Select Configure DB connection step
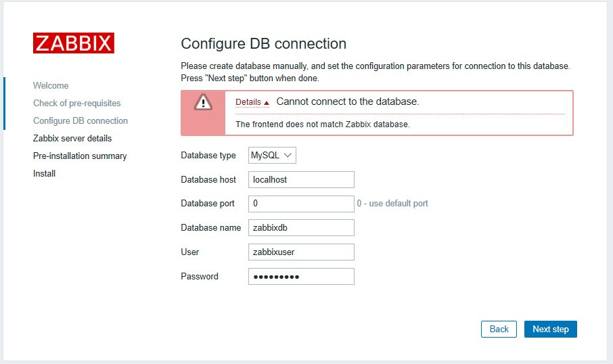 pyautogui.click(x=81, y=121)
